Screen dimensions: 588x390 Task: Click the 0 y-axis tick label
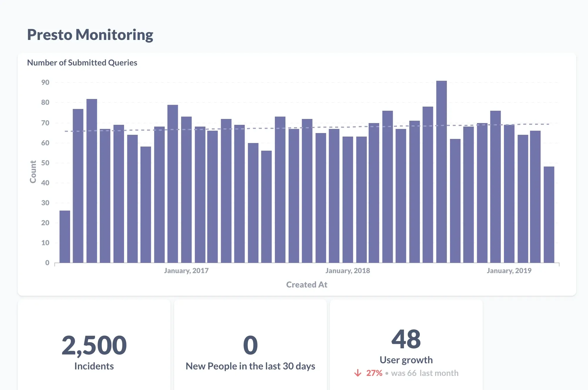(47, 263)
